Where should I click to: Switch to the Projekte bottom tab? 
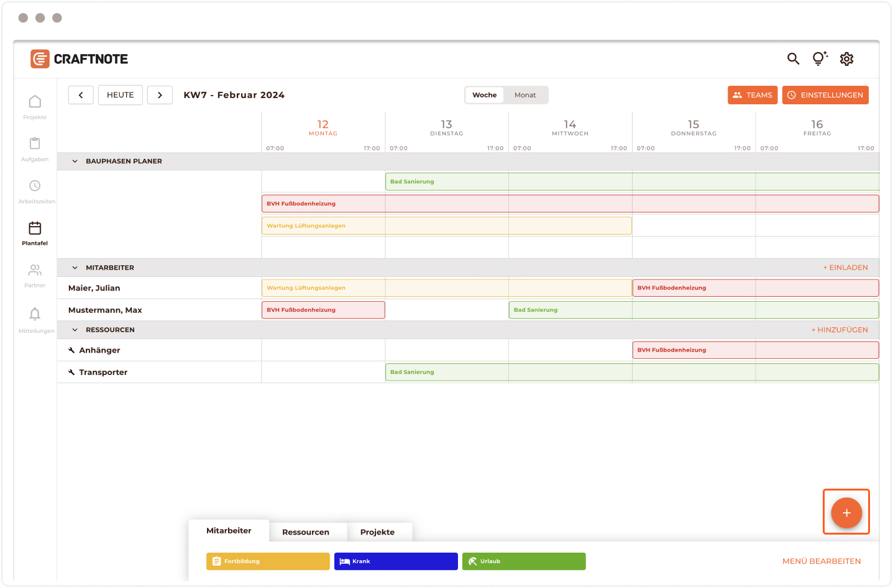377,532
